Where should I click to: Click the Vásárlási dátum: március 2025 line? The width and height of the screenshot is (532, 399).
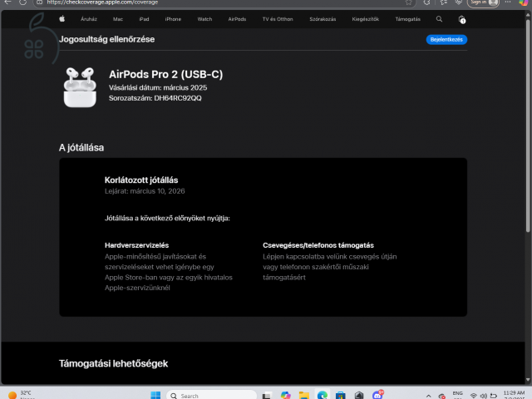coord(158,87)
